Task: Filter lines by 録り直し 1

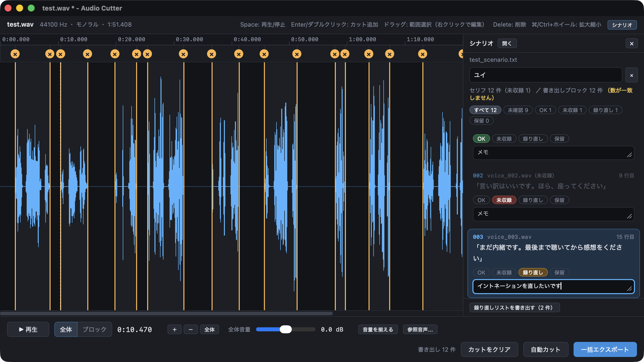Action: coord(605,110)
